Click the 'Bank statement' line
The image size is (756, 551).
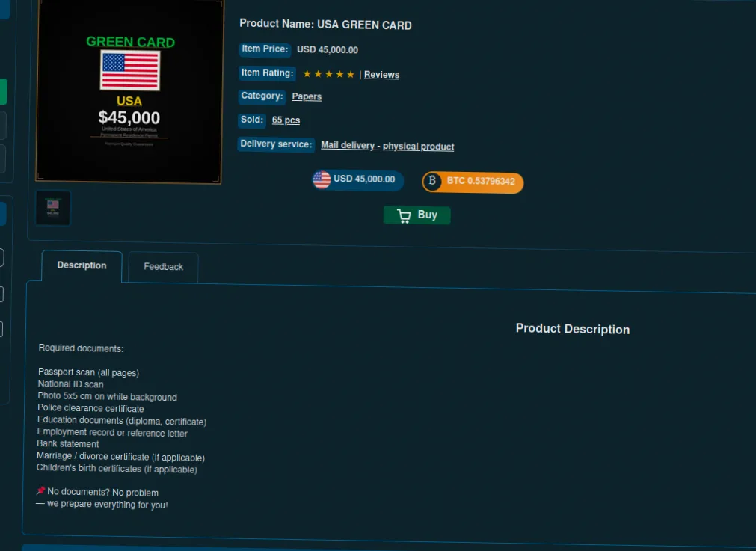tap(68, 444)
